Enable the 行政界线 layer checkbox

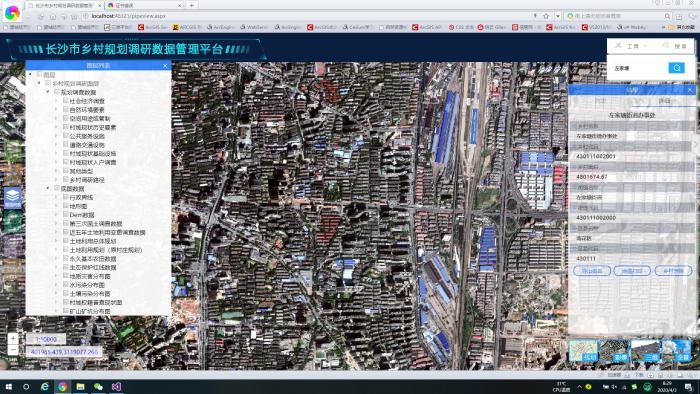click(x=66, y=197)
